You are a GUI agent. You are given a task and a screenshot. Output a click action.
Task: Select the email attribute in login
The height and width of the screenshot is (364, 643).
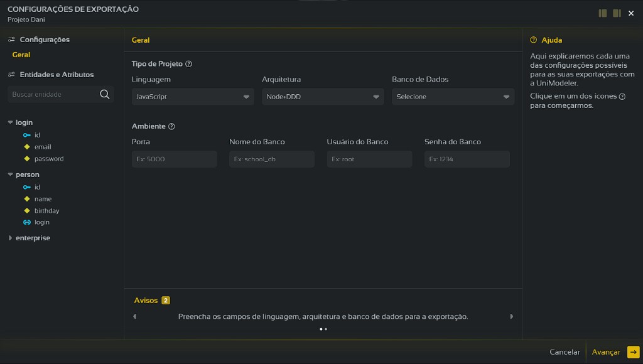(43, 147)
